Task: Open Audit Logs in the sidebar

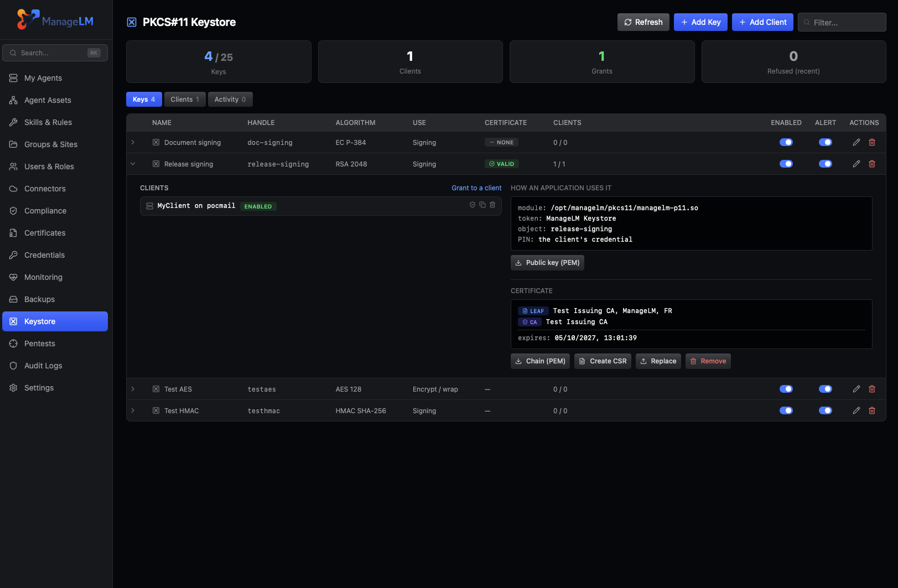Action: click(x=55, y=366)
